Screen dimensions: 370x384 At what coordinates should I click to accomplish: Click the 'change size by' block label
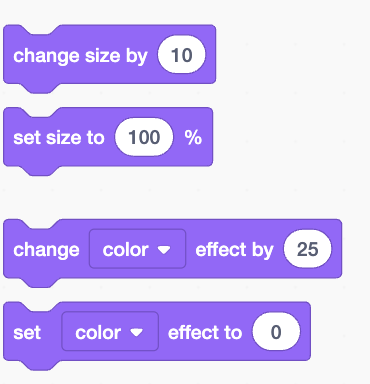[80, 56]
